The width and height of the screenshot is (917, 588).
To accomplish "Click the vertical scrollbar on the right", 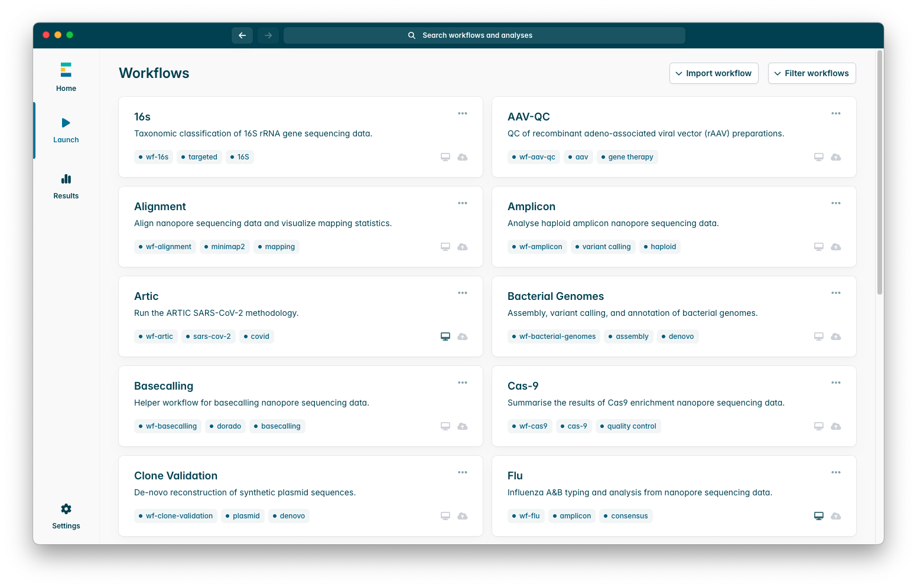I will coord(880,172).
